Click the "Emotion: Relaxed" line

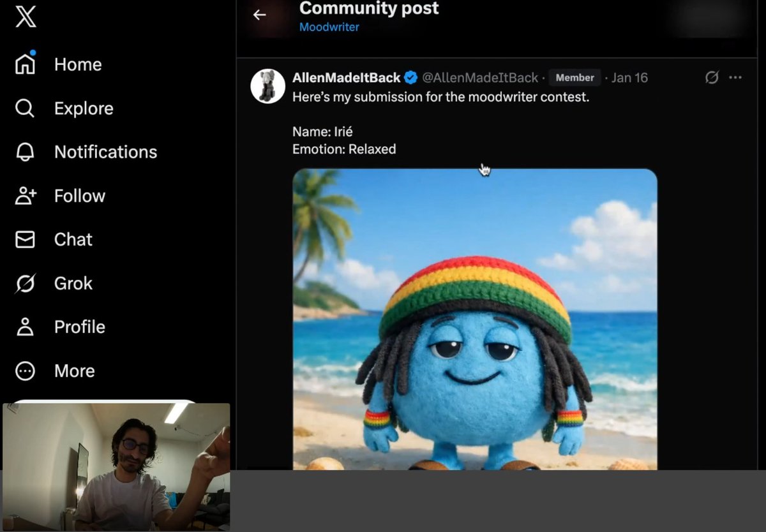click(344, 149)
